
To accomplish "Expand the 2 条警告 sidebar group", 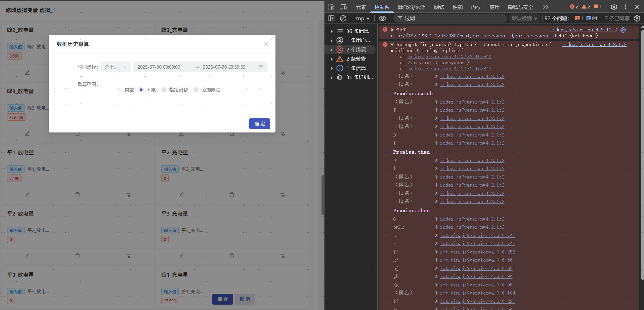I will pyautogui.click(x=332, y=59).
